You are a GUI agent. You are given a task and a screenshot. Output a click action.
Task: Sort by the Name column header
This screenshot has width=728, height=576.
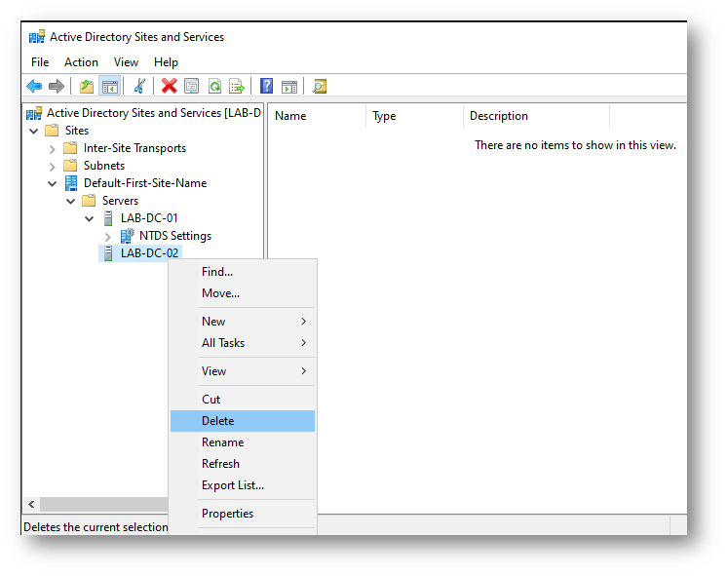[x=318, y=116]
